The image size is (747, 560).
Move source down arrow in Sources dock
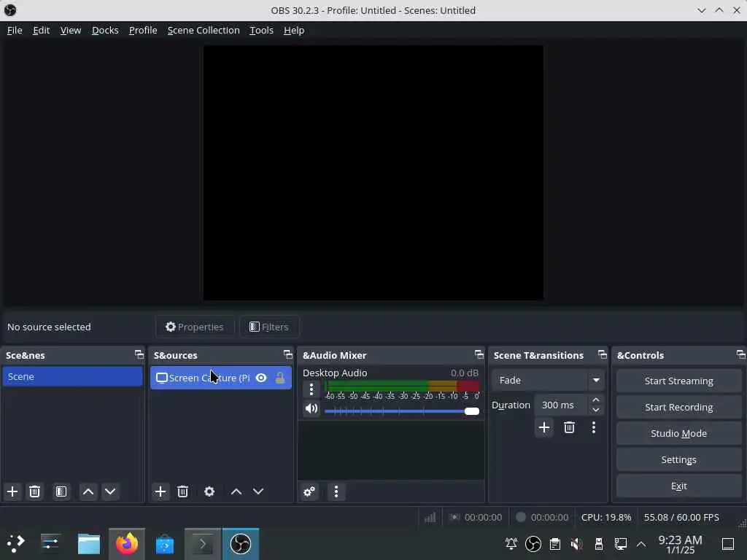[x=258, y=491]
